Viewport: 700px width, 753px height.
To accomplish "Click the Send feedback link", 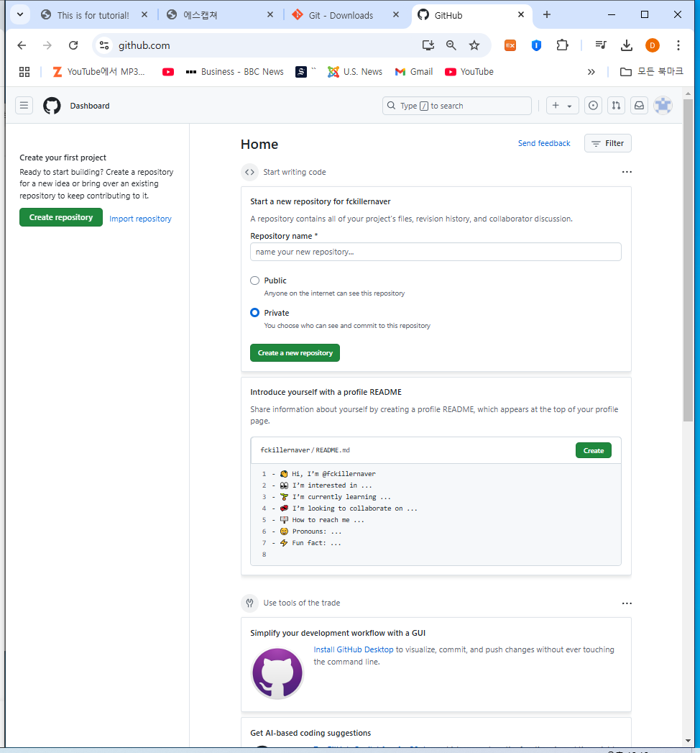I will (x=544, y=143).
